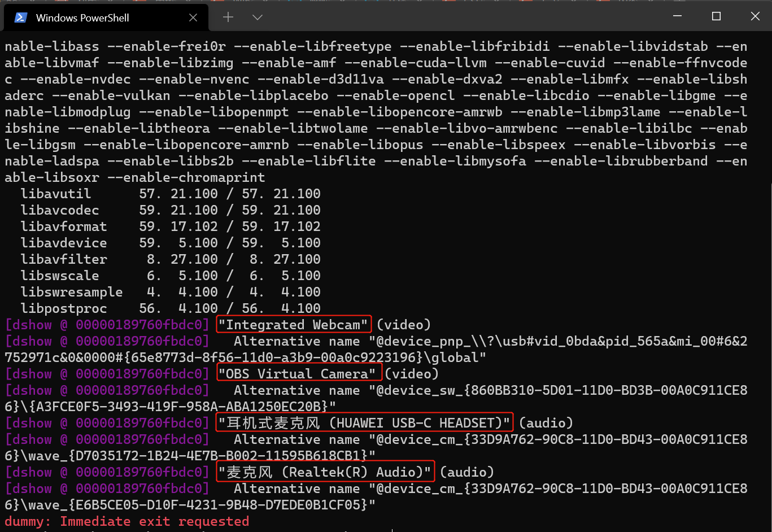Click the libavfilter version line
772x532 pixels.
[171, 259]
